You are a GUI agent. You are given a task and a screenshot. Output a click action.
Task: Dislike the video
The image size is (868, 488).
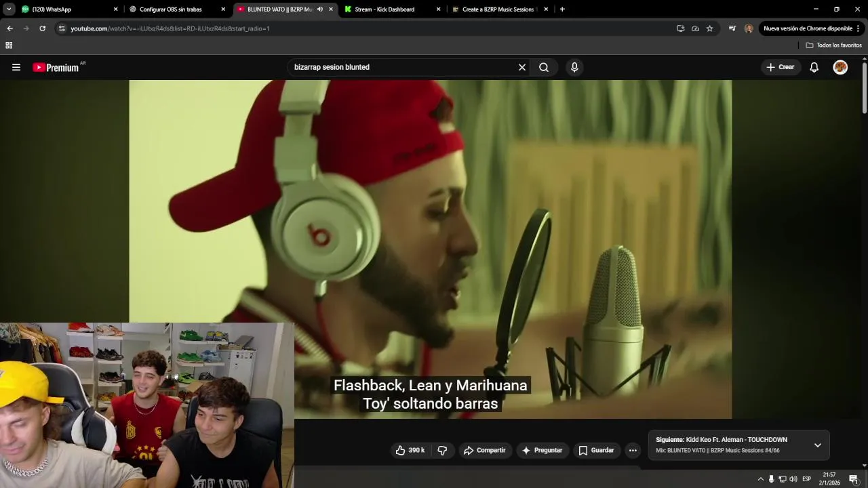click(442, 450)
